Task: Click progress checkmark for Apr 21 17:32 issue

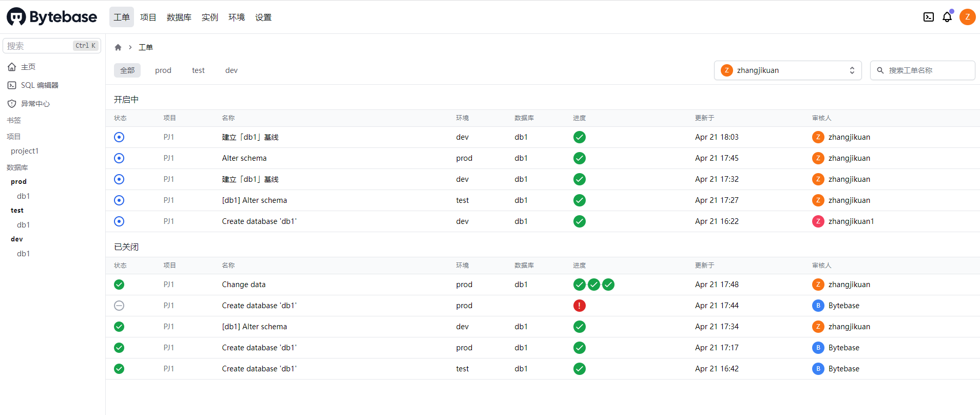Action: click(580, 179)
